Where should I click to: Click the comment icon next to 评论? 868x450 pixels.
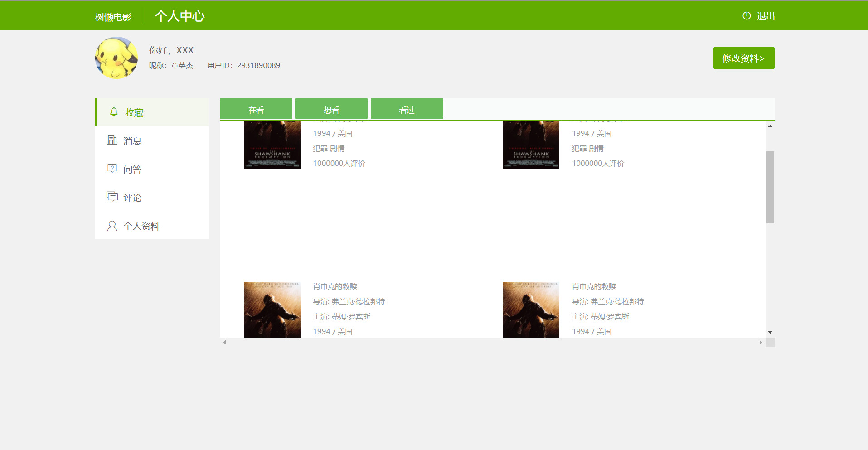click(112, 197)
